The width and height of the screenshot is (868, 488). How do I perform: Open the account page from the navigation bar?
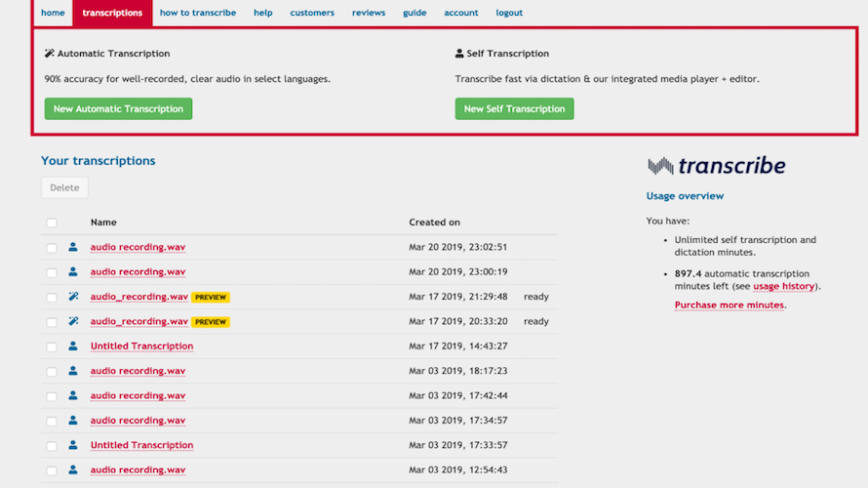tap(460, 13)
